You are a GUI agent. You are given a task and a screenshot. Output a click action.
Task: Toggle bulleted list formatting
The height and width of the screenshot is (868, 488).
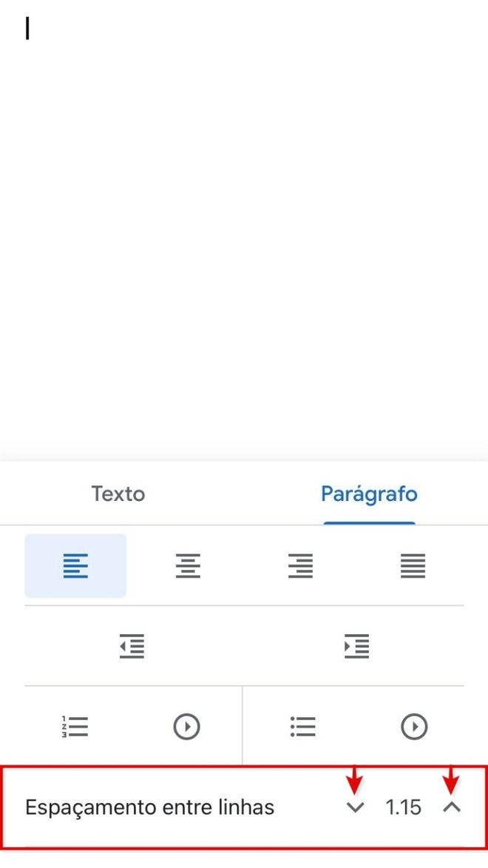pos(302,726)
